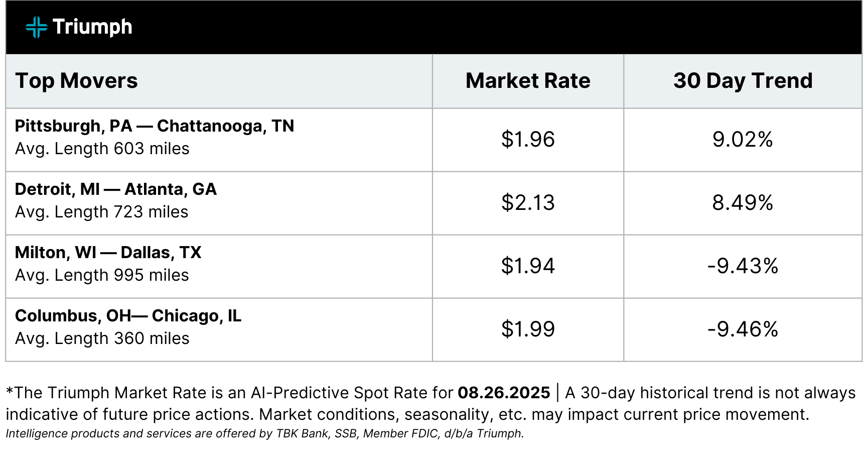The image size is (868, 461).
Task: Click the $1.96 market rate value
Action: point(528,140)
